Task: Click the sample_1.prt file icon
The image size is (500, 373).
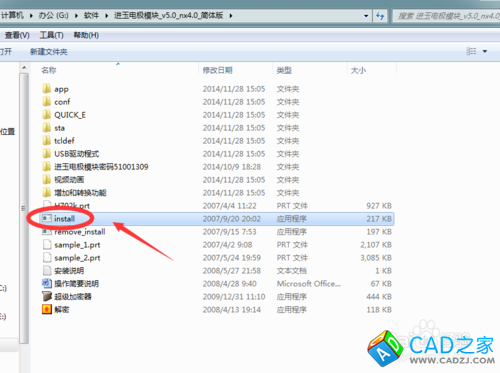Action: (47, 245)
